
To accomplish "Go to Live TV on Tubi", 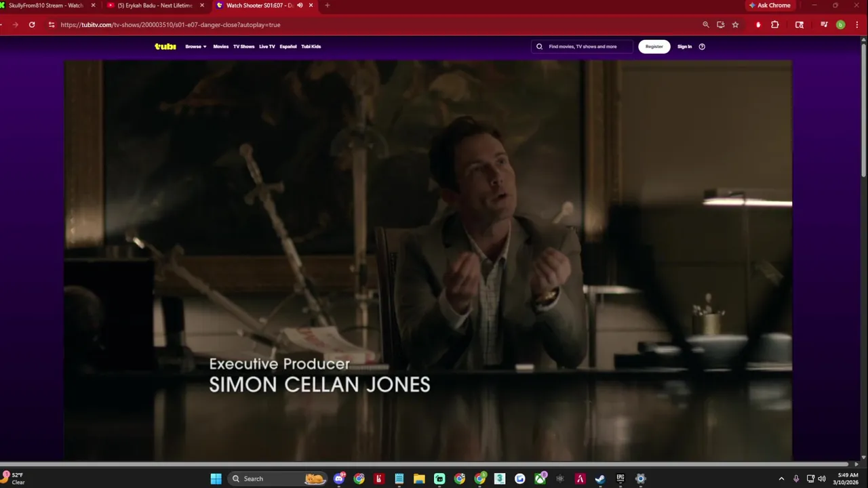I will coord(267,47).
